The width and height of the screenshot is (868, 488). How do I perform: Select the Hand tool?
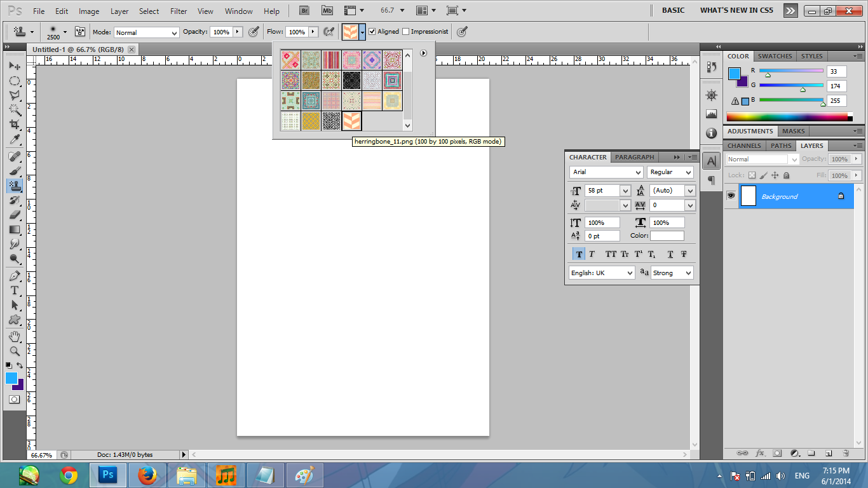click(x=14, y=336)
